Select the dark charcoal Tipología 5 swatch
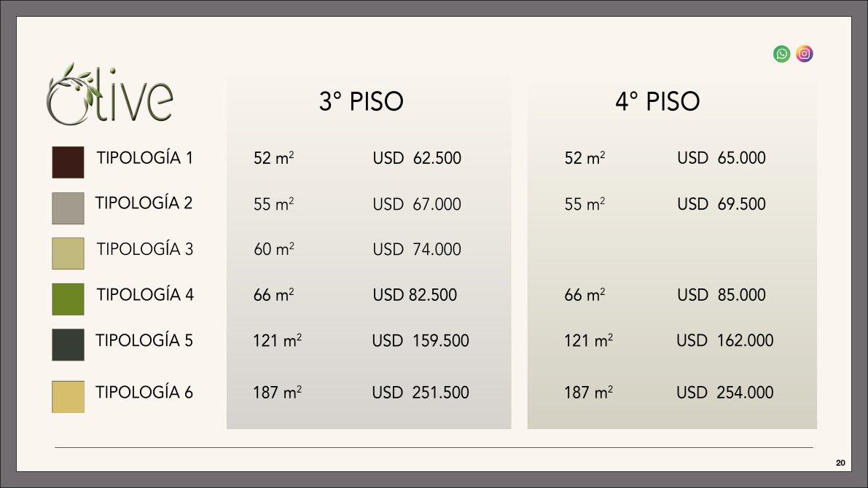 tap(68, 345)
